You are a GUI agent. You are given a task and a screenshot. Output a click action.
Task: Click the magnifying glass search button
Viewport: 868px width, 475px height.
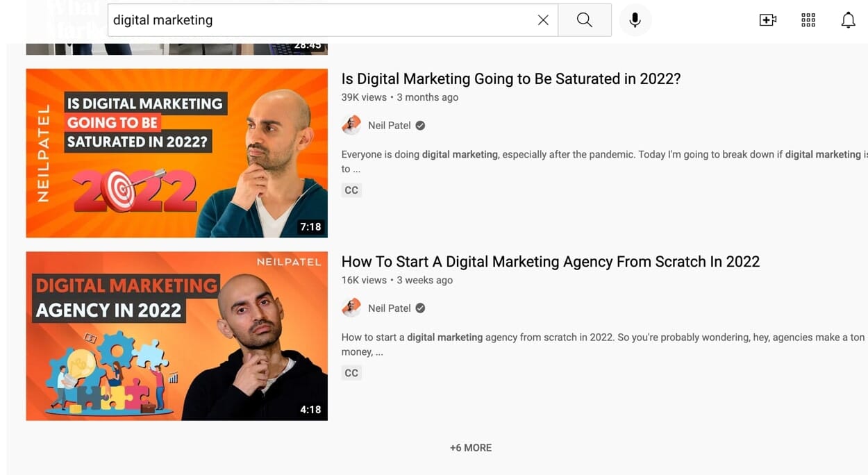click(585, 20)
